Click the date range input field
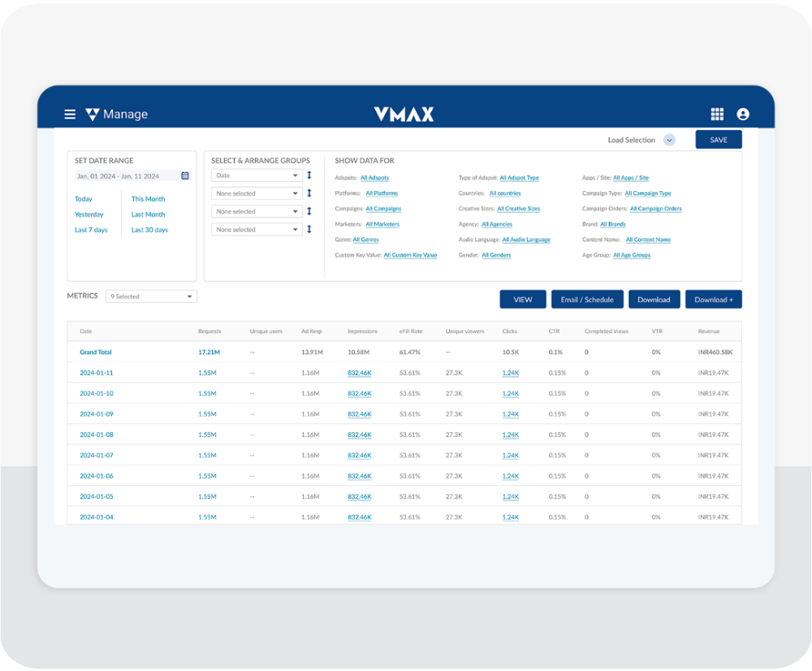812x671 pixels. point(133,176)
